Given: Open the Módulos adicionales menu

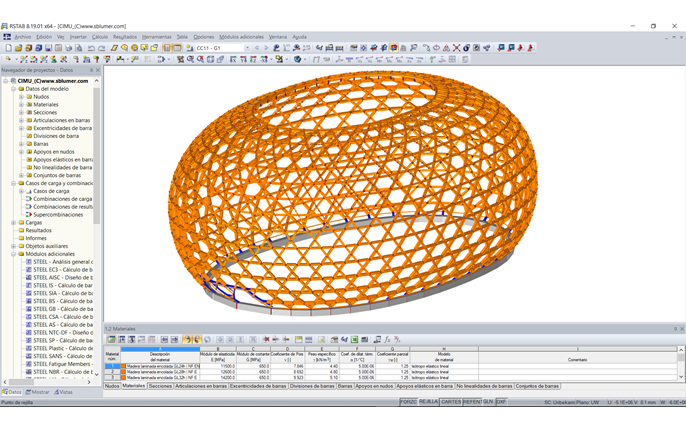Looking at the screenshot, I should pos(241,37).
